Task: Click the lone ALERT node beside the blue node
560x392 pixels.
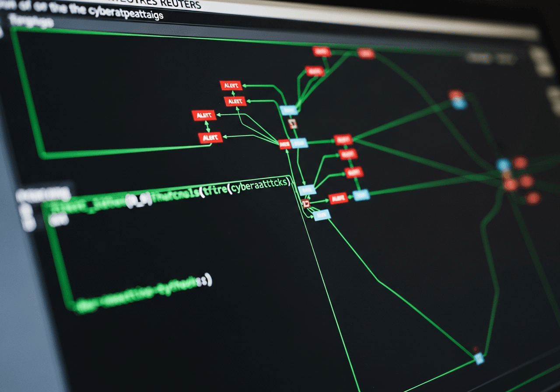Action: point(338,199)
